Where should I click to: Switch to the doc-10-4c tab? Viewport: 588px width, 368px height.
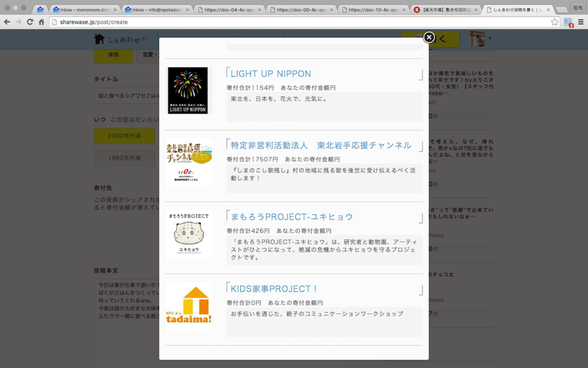[x=373, y=10]
